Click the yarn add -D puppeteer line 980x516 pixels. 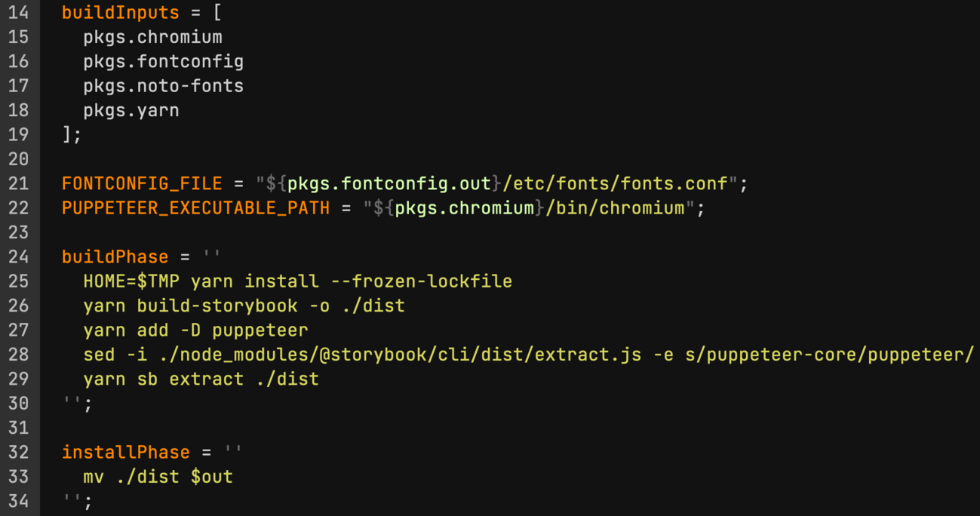(x=195, y=330)
